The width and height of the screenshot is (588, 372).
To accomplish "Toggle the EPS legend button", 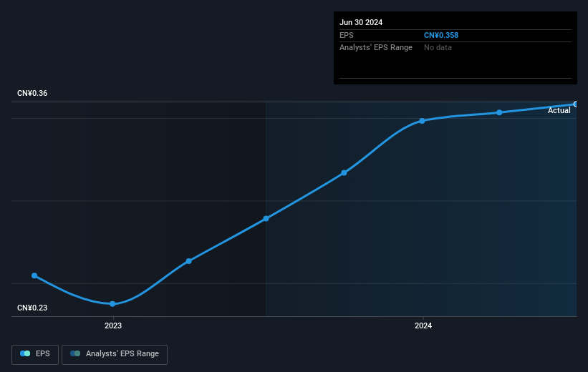I will (x=35, y=354).
